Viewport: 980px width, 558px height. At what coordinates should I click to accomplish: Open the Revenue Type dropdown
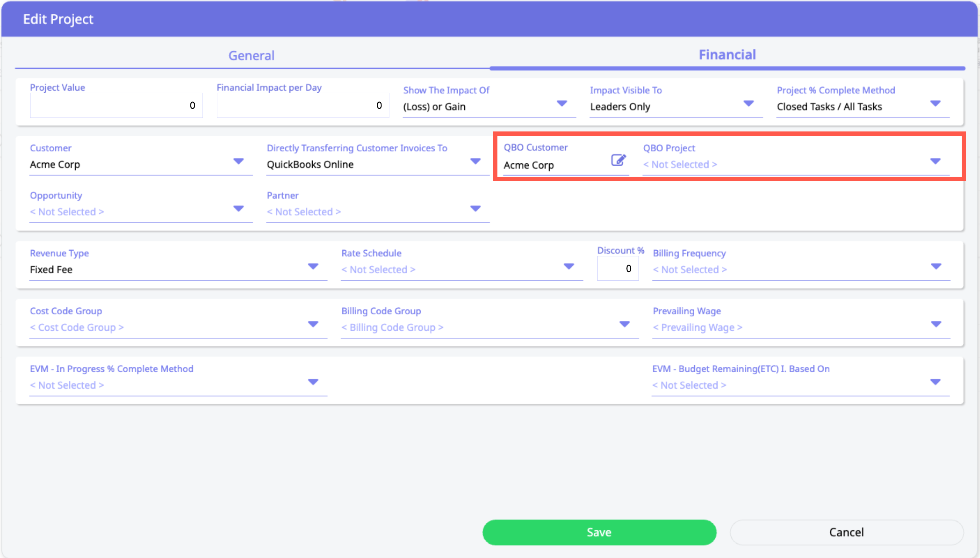click(313, 266)
